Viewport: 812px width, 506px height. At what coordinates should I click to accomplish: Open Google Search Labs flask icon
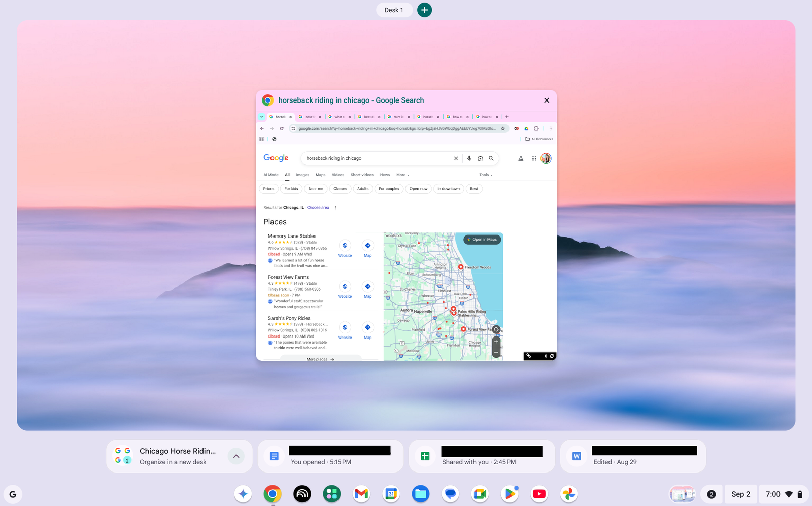520,158
